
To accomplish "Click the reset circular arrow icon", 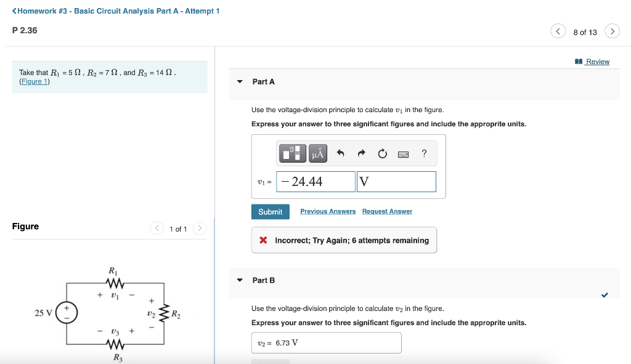I will (x=382, y=153).
